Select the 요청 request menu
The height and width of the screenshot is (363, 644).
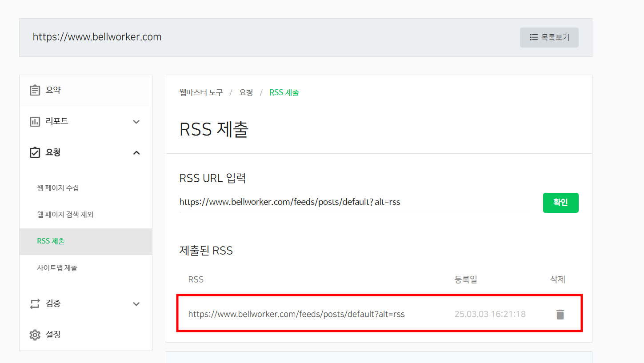point(86,152)
